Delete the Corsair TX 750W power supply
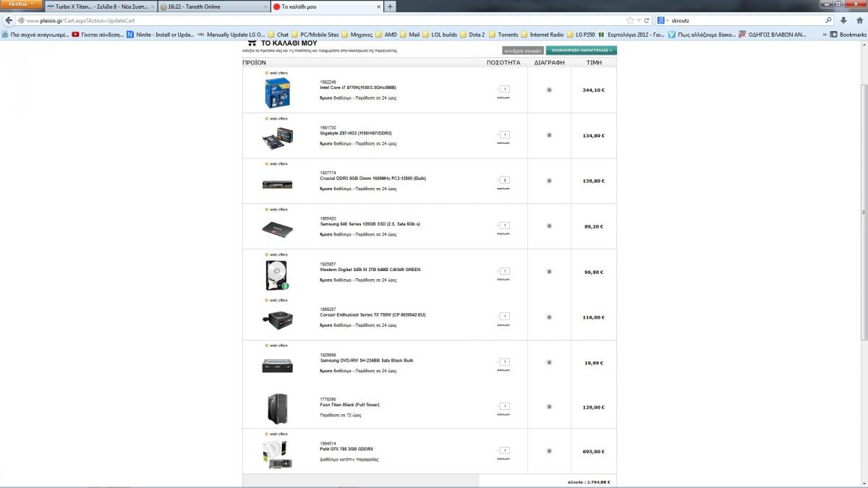 point(549,317)
